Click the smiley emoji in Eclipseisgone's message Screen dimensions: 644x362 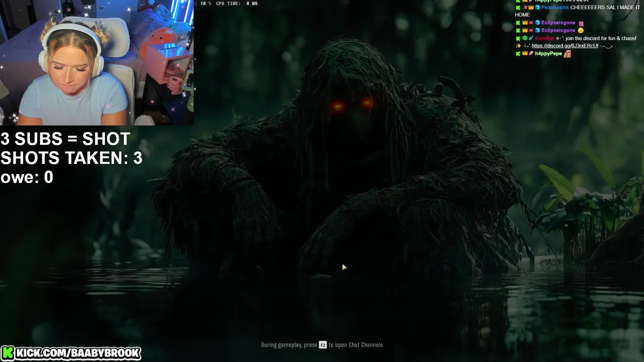581,31
